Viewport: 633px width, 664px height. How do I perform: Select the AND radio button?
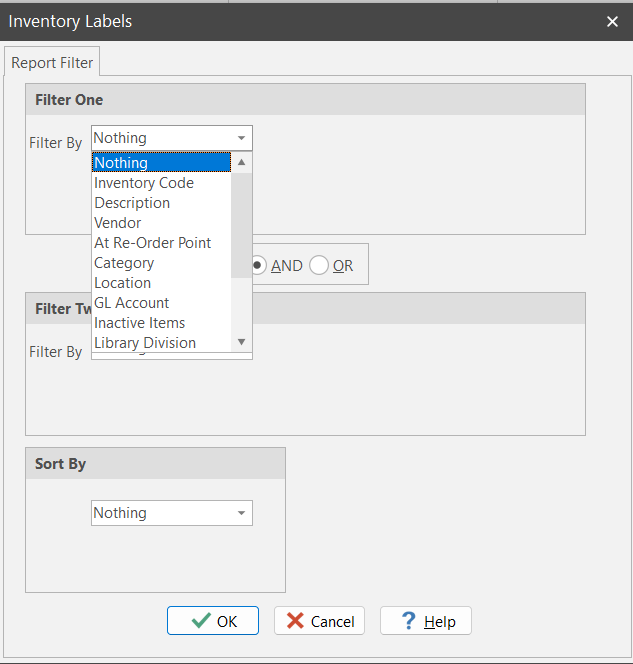click(259, 266)
